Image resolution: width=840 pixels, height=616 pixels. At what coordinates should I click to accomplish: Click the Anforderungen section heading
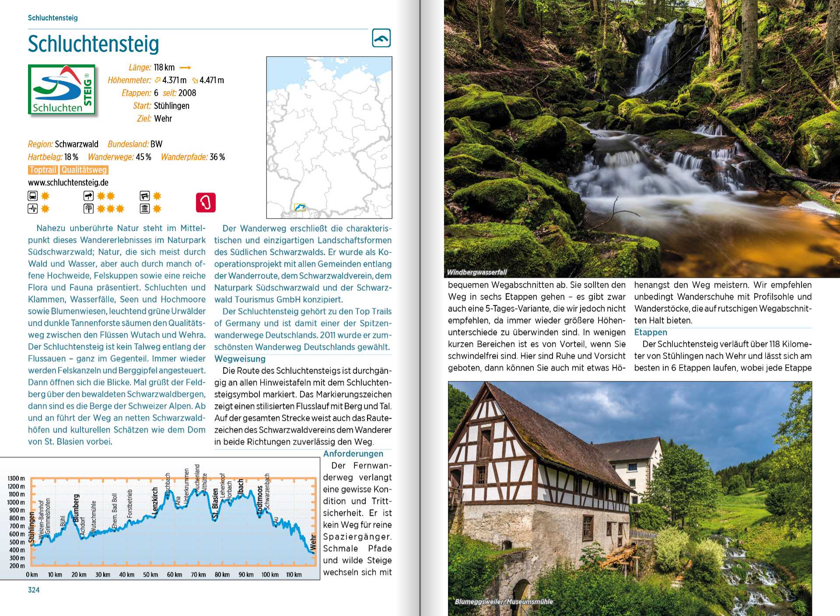pos(353,454)
